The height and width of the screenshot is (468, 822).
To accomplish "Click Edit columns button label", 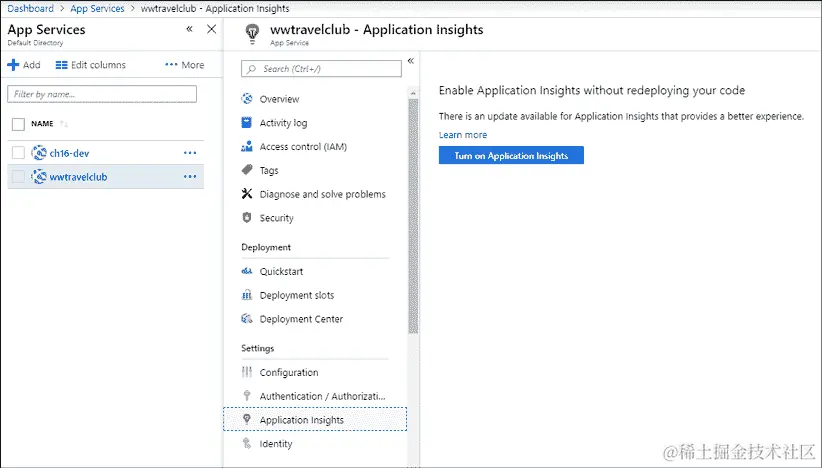I will 99,65.
